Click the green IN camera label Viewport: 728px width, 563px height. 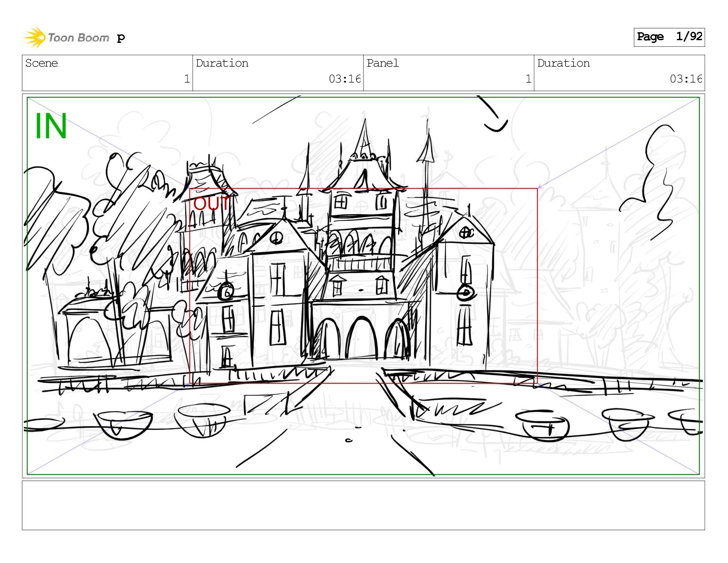51,126
